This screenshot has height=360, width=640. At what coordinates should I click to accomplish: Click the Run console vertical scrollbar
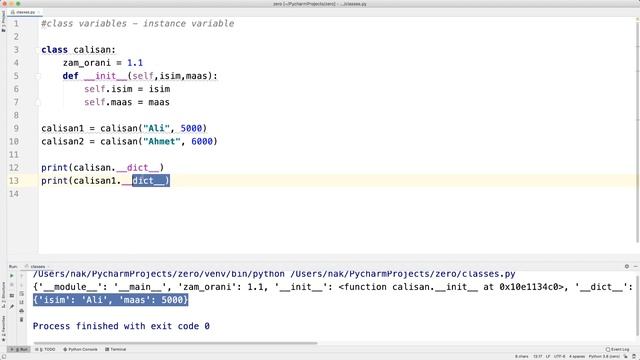pyautogui.click(x=638, y=306)
